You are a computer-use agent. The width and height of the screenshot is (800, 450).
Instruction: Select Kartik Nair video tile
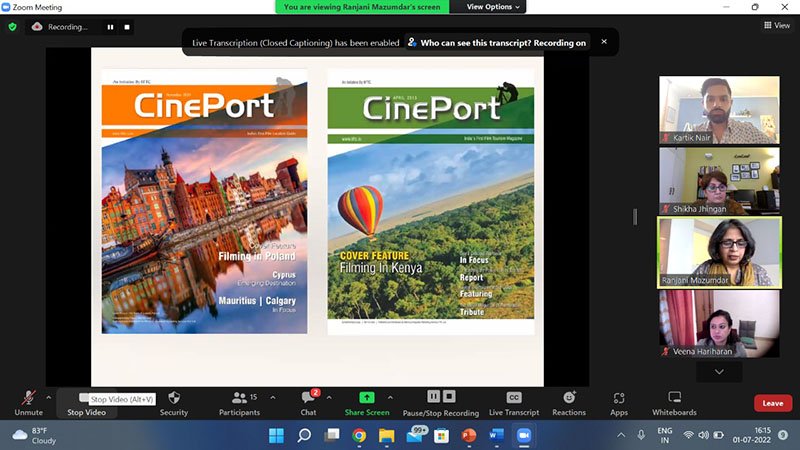pyautogui.click(x=719, y=110)
